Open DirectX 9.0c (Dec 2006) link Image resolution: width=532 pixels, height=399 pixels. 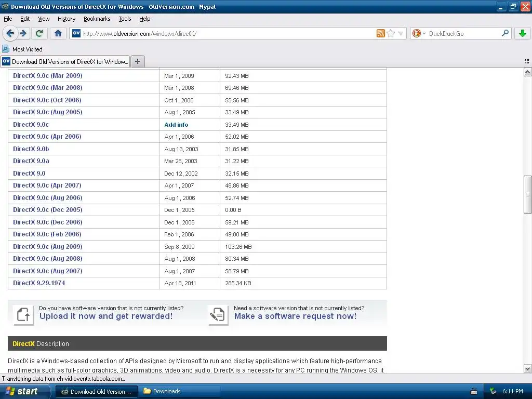point(47,222)
